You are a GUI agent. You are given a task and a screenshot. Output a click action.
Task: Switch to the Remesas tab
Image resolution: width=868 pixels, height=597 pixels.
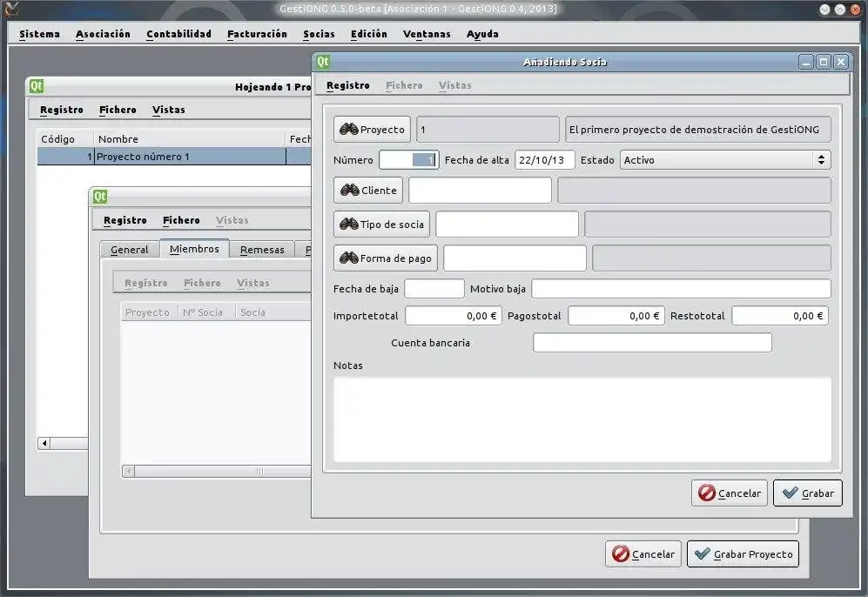(x=262, y=250)
